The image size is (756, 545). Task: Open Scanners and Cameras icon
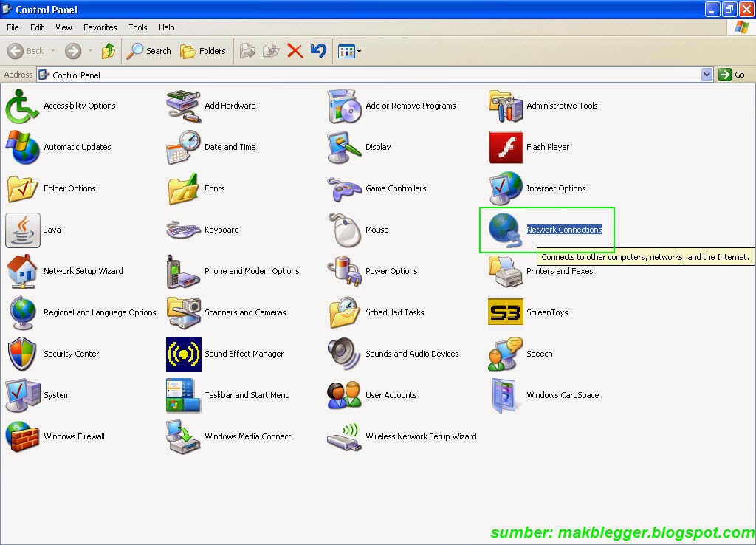(183, 312)
